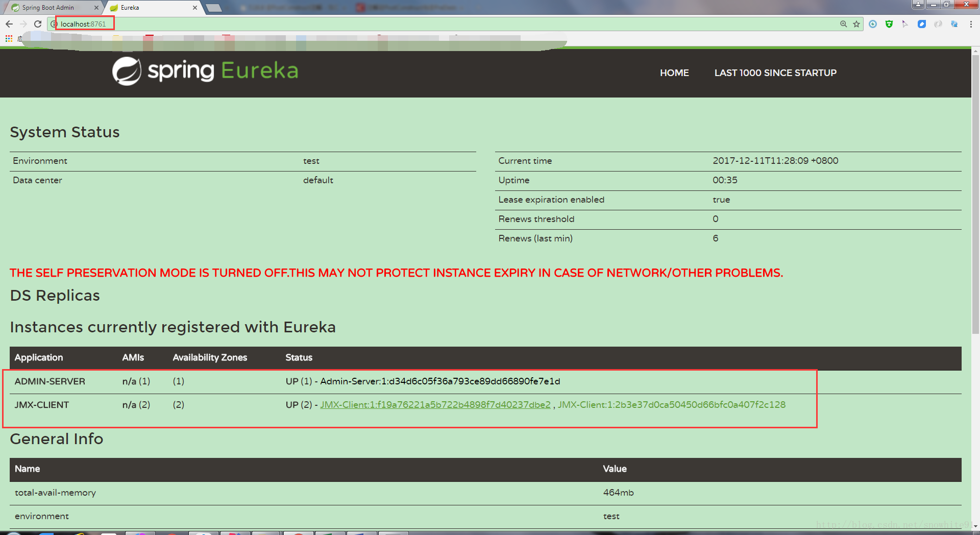Reload the Eureka page

pos(38,24)
